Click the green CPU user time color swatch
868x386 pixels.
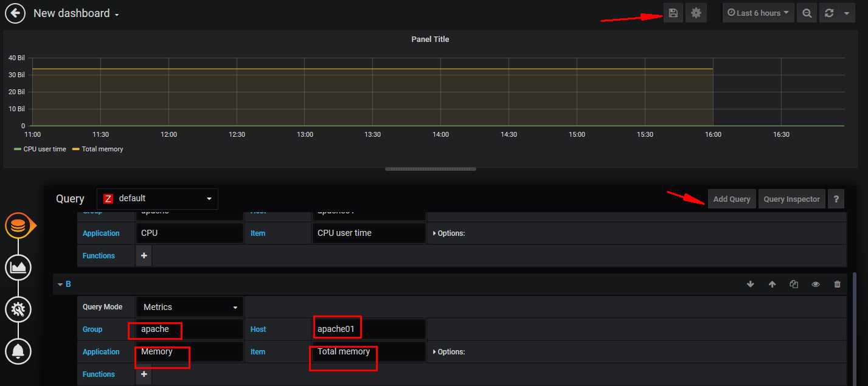(18, 149)
